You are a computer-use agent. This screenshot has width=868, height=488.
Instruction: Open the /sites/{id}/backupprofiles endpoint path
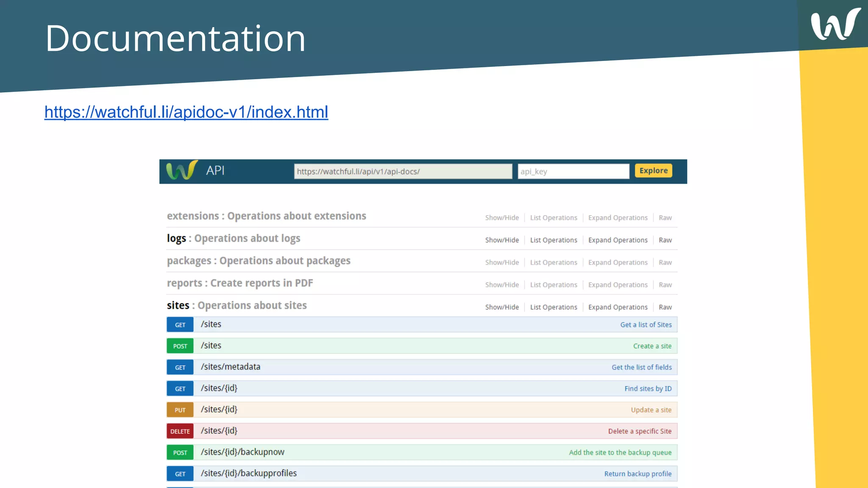click(249, 473)
